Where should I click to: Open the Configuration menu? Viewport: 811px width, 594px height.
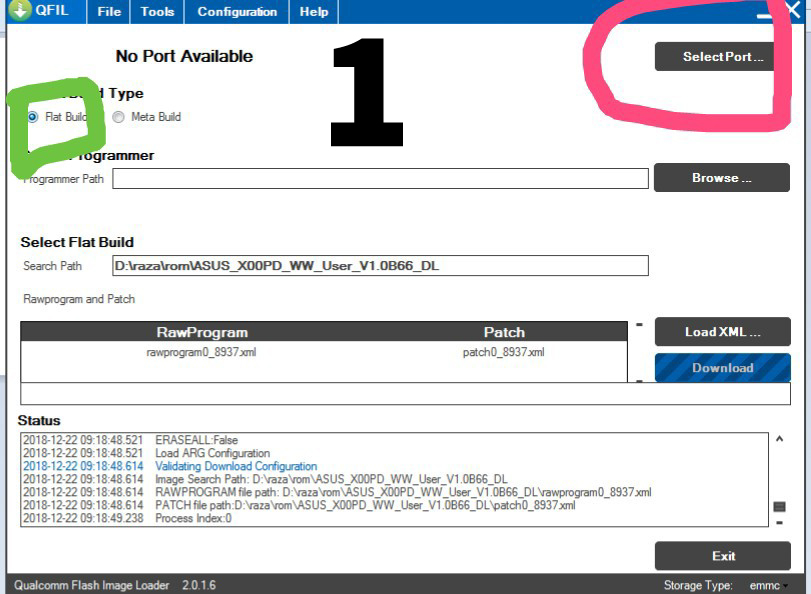point(237,11)
